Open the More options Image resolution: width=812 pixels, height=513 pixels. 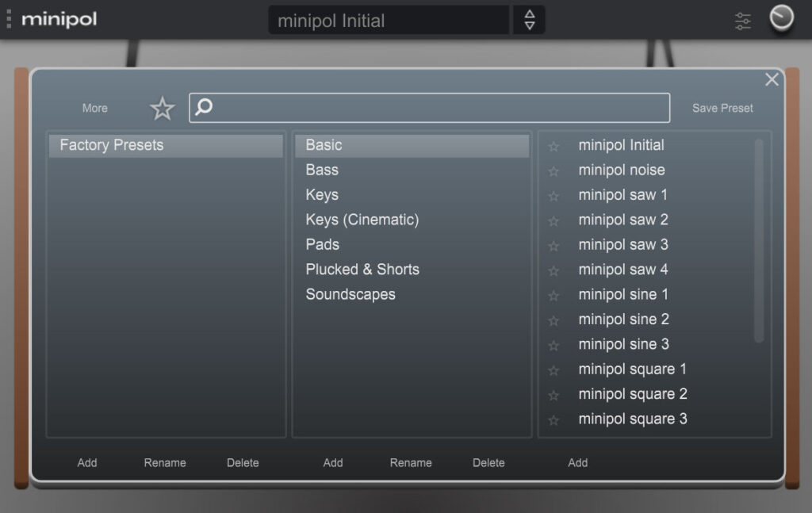click(x=94, y=109)
